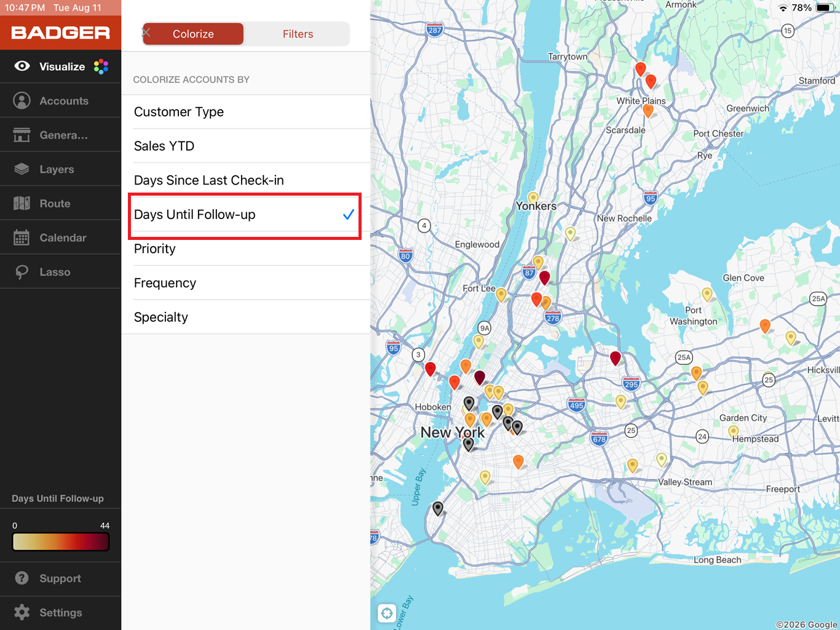Colorize accounts by Specialty

[246, 317]
